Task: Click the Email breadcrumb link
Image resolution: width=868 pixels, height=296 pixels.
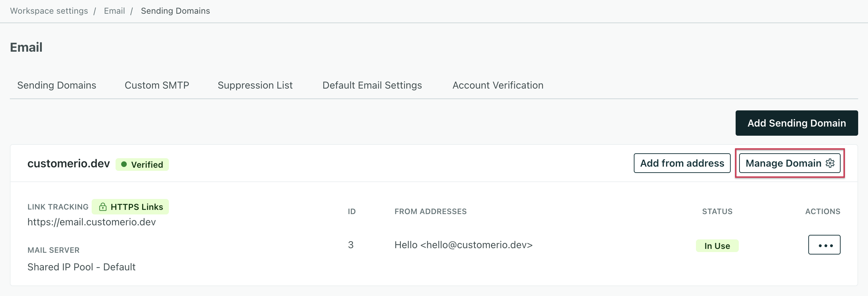Action: (114, 11)
